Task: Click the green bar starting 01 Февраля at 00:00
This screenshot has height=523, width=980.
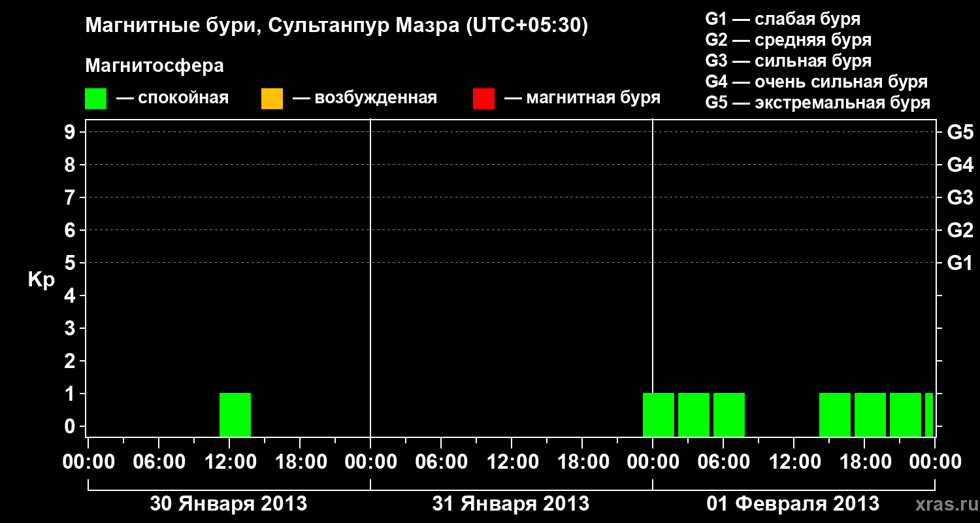Action: (x=659, y=414)
